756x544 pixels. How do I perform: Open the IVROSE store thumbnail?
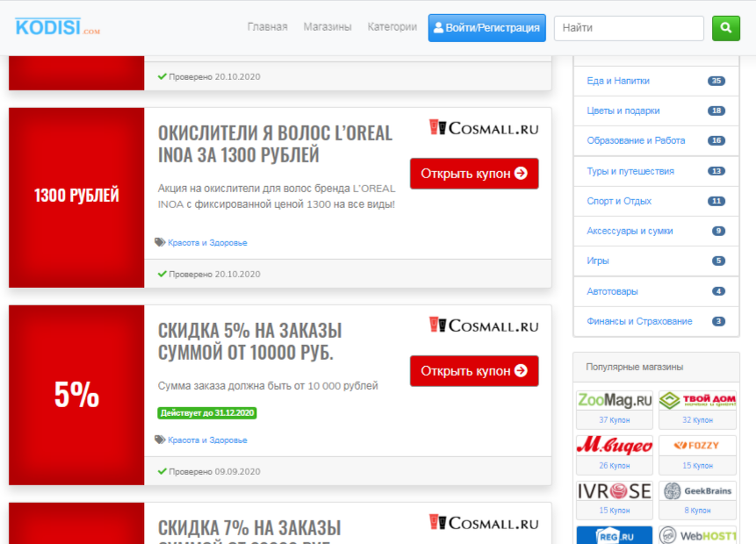(615, 491)
